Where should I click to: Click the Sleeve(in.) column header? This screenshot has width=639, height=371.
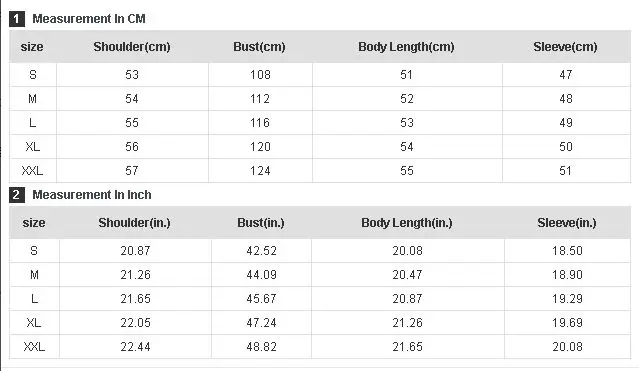pos(567,223)
